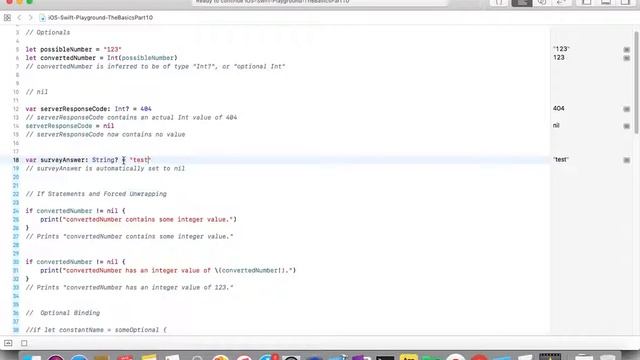
Task: Click line number 36 in gutter
Action: (16, 313)
